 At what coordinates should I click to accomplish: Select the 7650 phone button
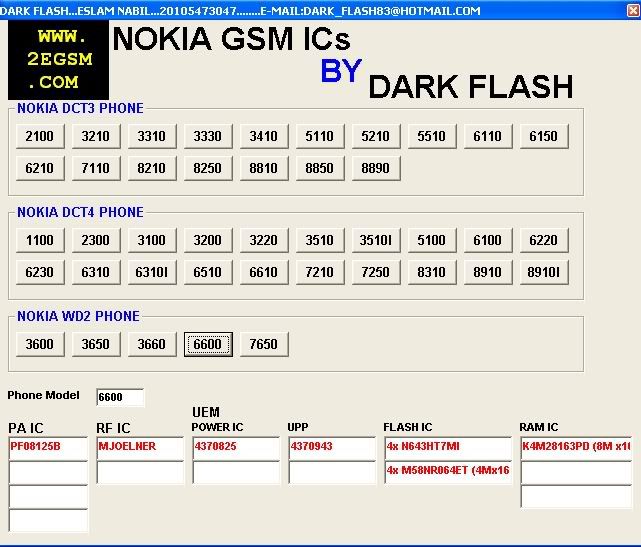pos(264,344)
